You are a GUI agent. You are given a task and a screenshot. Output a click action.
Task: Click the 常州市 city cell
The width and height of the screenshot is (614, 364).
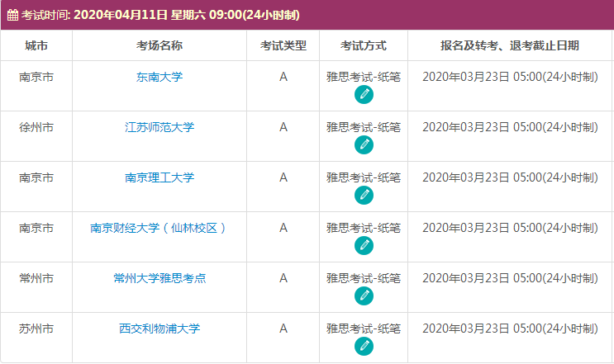[x=36, y=278]
